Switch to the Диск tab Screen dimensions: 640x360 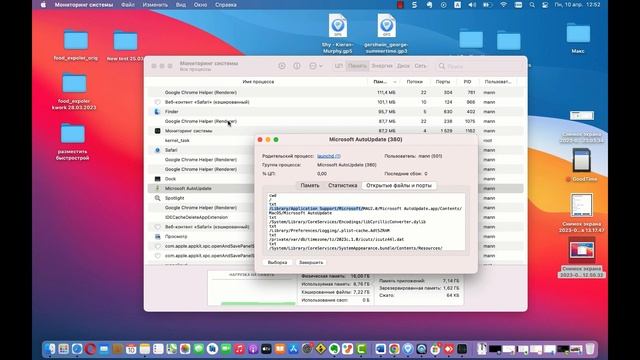403,66
